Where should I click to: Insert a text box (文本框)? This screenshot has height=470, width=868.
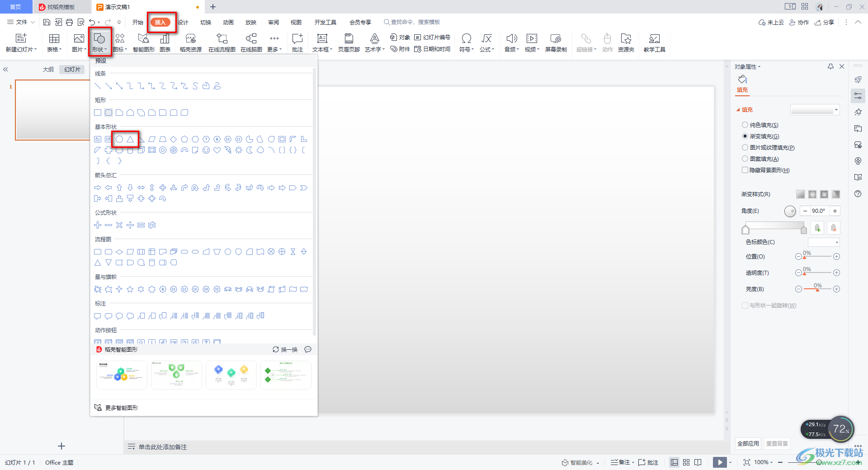click(322, 42)
